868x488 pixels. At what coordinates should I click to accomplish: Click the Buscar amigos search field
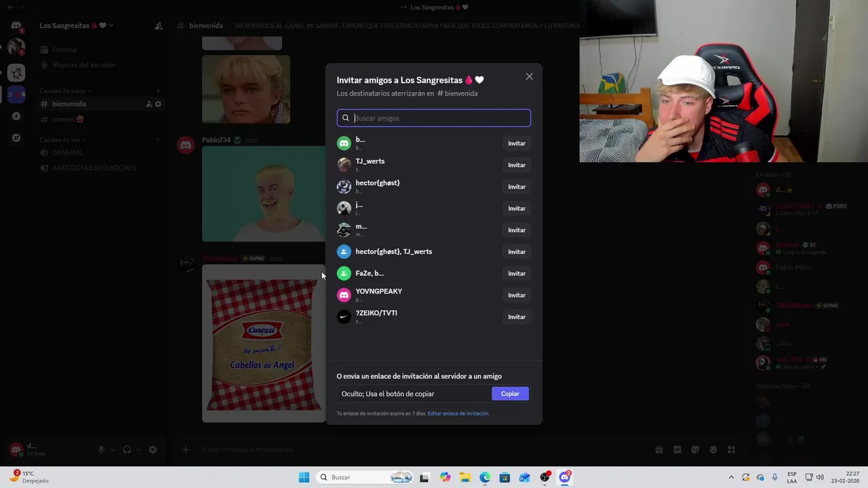[x=433, y=118]
